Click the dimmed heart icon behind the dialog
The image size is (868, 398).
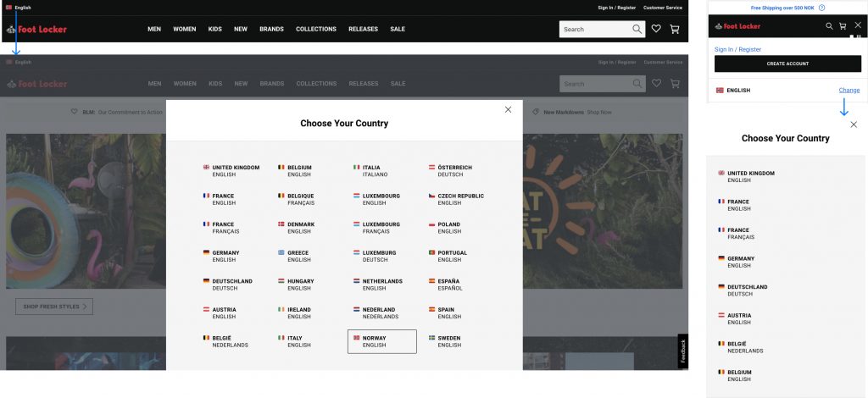(x=657, y=84)
